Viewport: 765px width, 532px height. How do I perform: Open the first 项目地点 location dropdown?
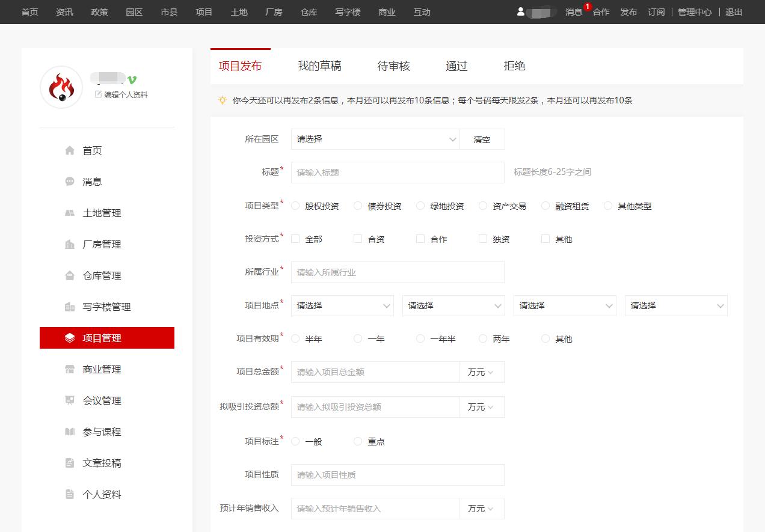coord(342,305)
